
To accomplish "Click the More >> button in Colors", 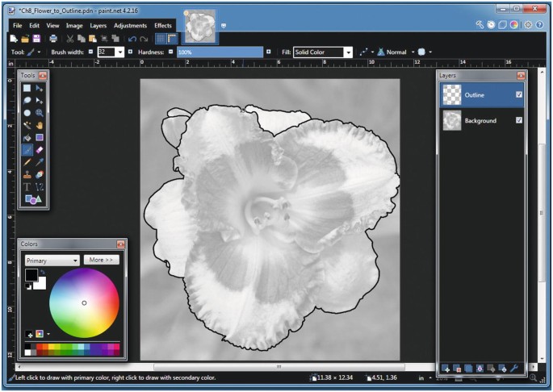I will pos(101,261).
